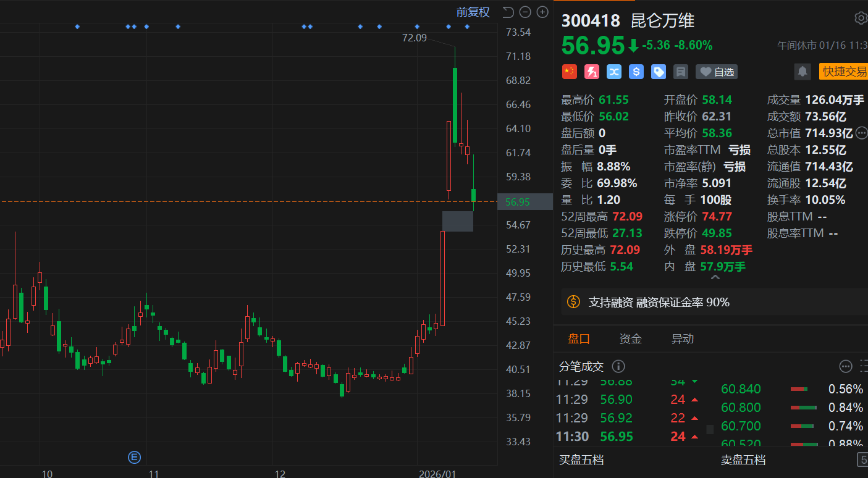Open the grey notes icon
The image size is (868, 478).
click(681, 72)
